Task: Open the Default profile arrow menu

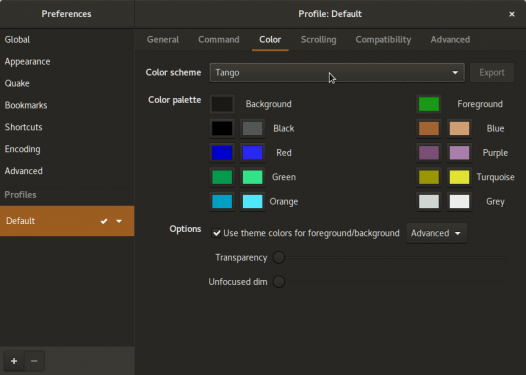Action: tap(119, 221)
